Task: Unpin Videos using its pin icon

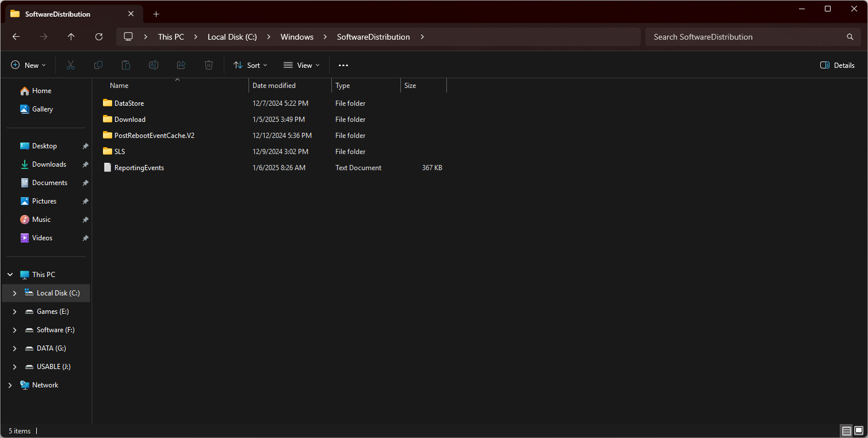Action: click(85, 238)
